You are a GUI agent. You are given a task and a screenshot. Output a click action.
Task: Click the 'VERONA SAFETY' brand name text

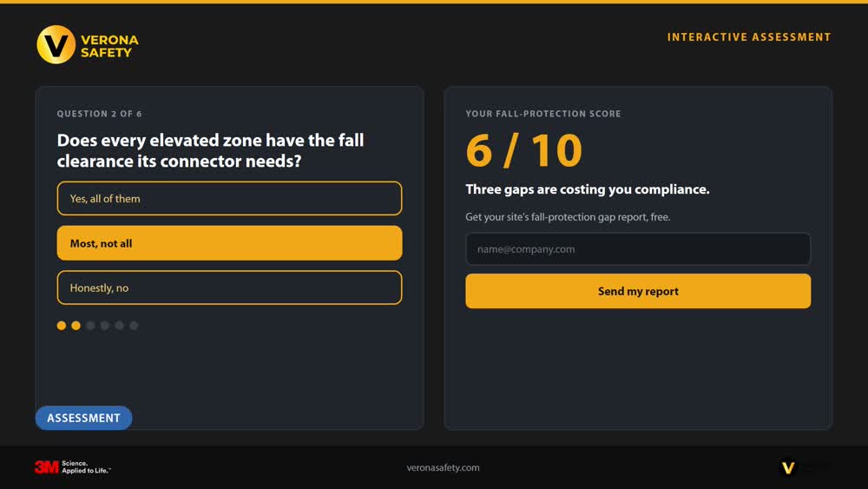109,46
